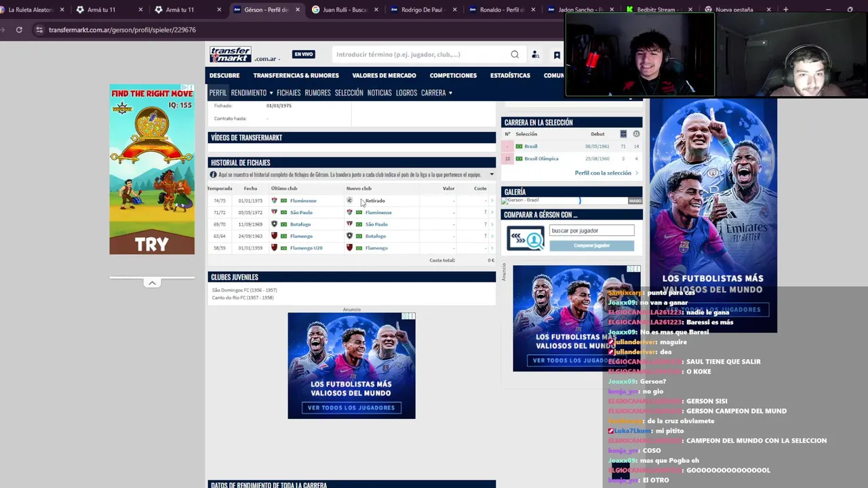Click the player comparison icon
Screen dimensions: 868x488
tap(526, 239)
